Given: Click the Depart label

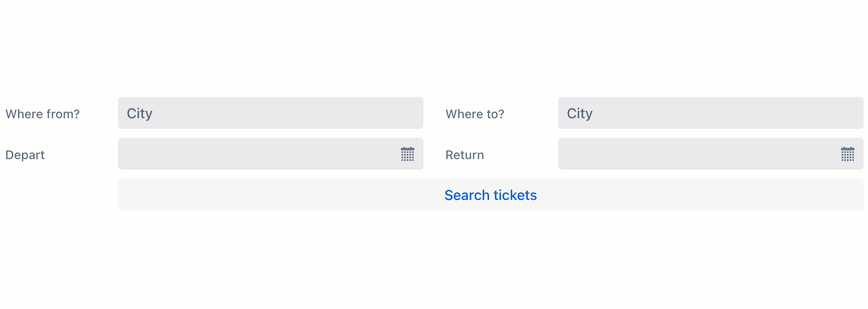Looking at the screenshot, I should coord(25,155).
